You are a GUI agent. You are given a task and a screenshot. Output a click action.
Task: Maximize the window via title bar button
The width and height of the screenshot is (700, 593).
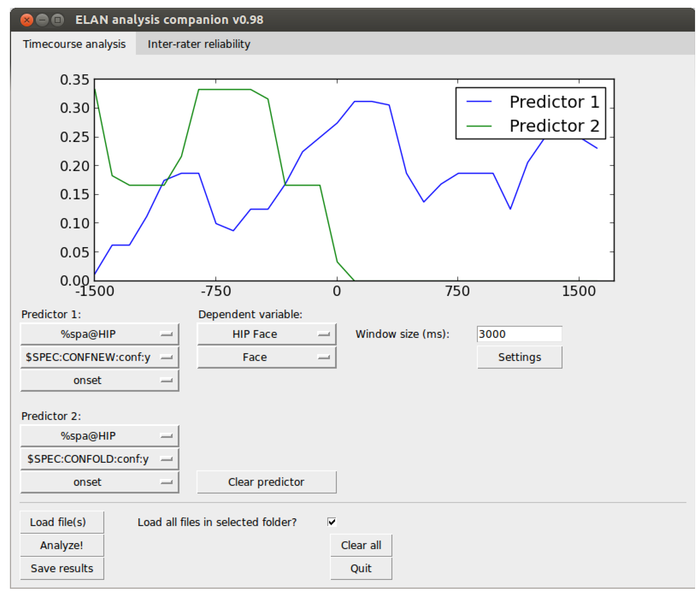[x=57, y=20]
